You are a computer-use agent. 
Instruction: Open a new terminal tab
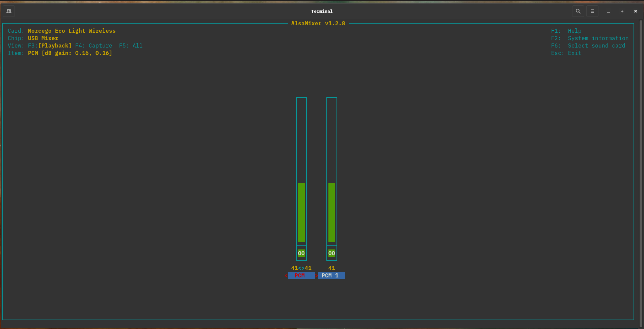(x=9, y=11)
